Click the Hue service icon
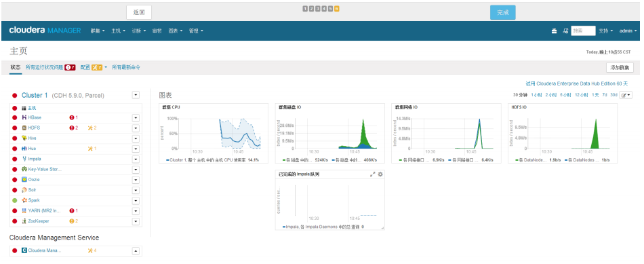The width and height of the screenshot is (644, 264). tap(24, 149)
